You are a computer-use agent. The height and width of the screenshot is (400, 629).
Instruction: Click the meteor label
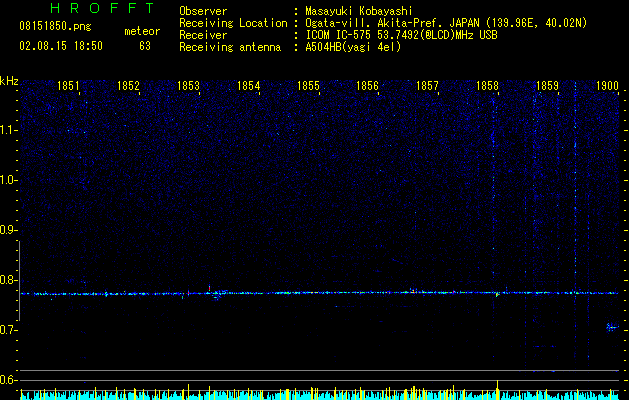142,31
